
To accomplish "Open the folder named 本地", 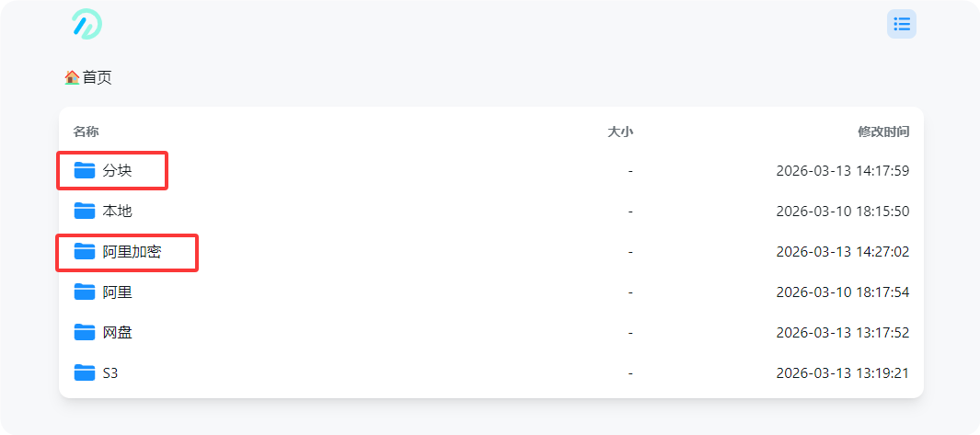I will point(118,211).
